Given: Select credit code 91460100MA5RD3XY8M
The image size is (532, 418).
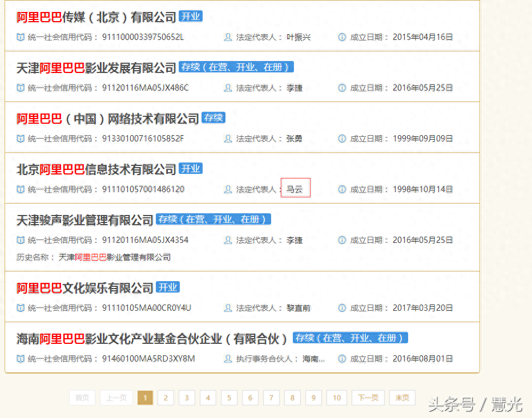Looking at the screenshot, I should 148,359.
